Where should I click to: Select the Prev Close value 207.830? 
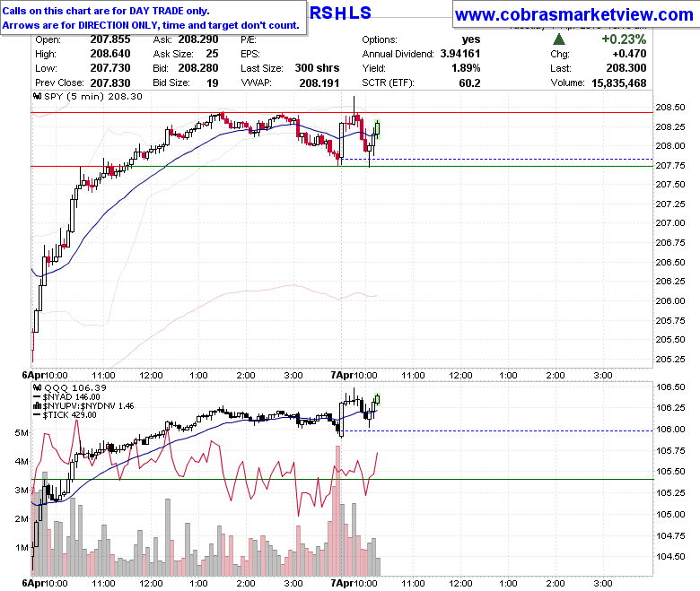point(110,83)
